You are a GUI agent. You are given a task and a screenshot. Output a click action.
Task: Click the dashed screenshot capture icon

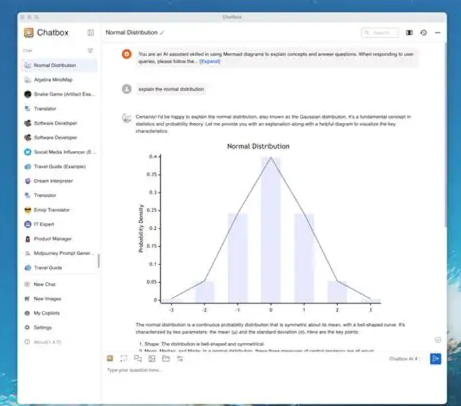[x=124, y=358]
